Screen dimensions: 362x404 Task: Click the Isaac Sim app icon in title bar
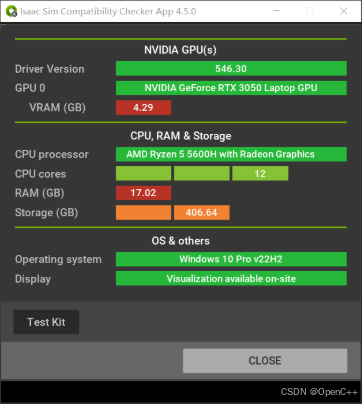pyautogui.click(x=11, y=11)
